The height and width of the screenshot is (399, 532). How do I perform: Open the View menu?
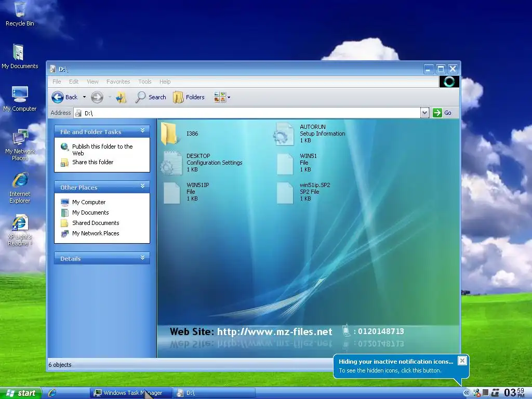pos(92,82)
